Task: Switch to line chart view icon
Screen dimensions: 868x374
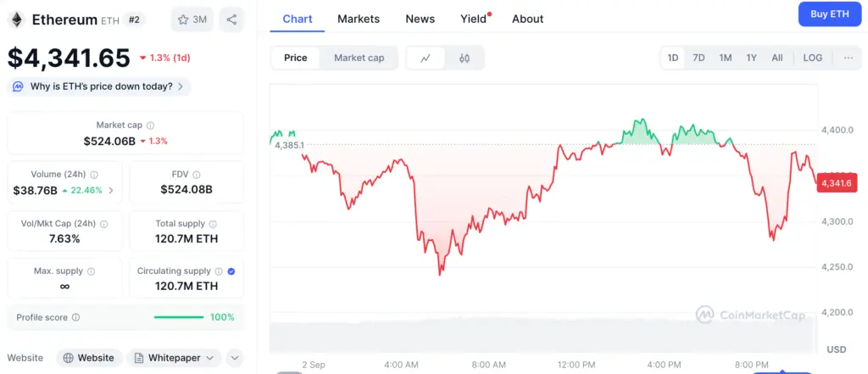Action: [x=426, y=58]
